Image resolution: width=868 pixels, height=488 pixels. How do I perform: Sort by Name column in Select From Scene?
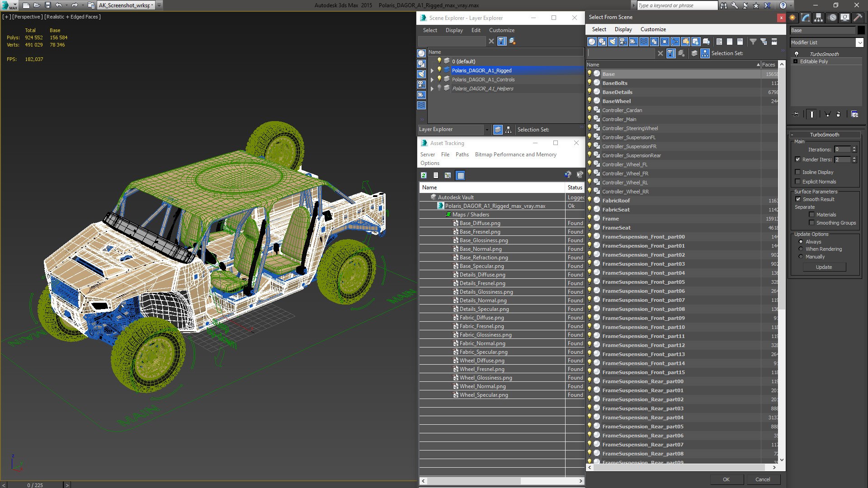[673, 65]
